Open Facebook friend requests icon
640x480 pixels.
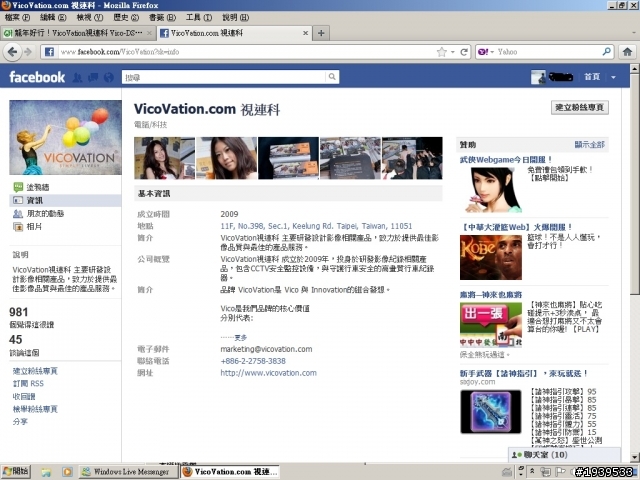click(78, 77)
